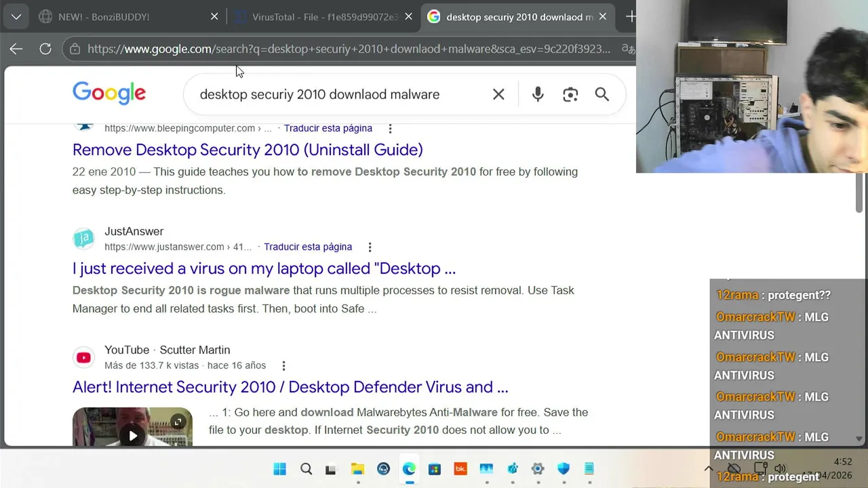
Task: Open the tab list chevron dropdown
Action: pyautogui.click(x=16, y=17)
